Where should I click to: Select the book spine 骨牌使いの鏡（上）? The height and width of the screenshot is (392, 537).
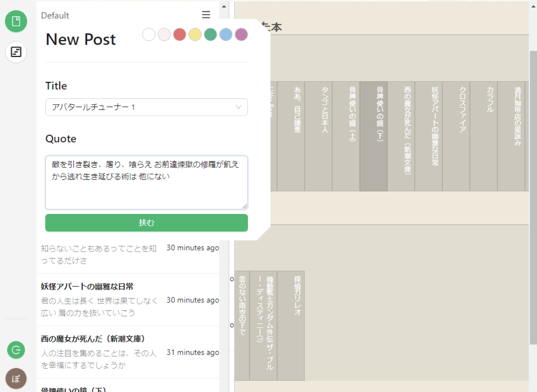346,136
